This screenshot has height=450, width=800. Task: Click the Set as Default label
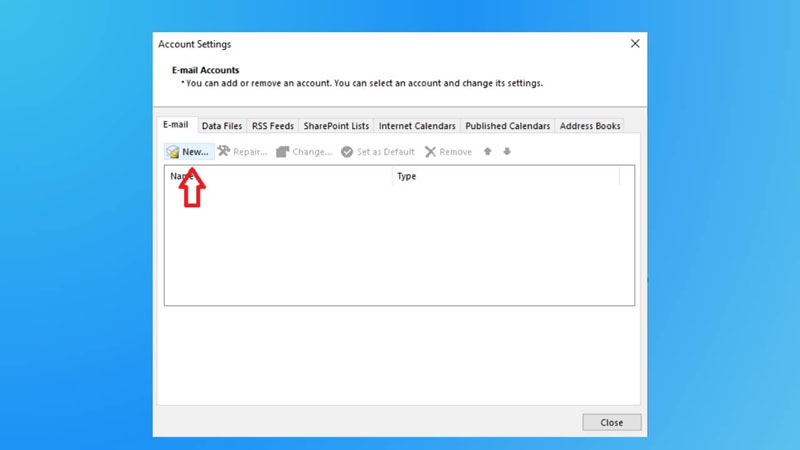(386, 152)
